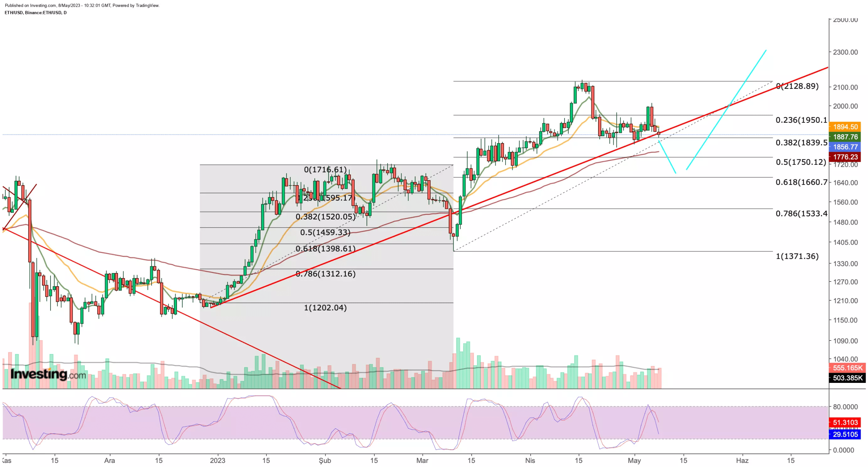Click the 1640.00 price axis label
The height and width of the screenshot is (467, 868).
click(x=845, y=183)
